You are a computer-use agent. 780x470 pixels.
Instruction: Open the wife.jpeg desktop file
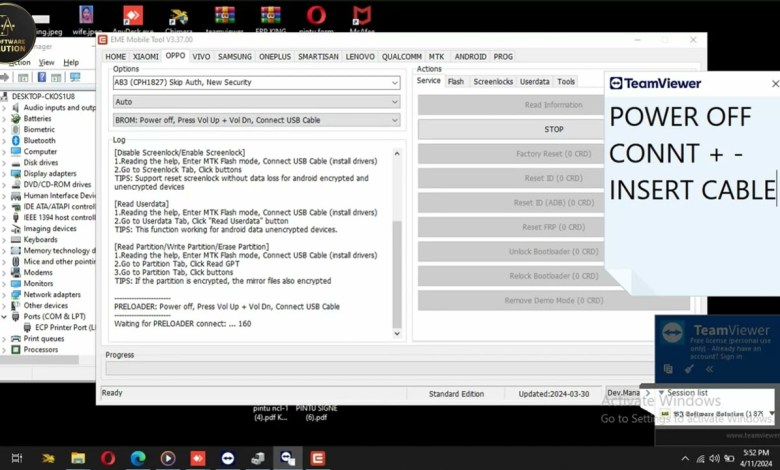click(x=87, y=19)
